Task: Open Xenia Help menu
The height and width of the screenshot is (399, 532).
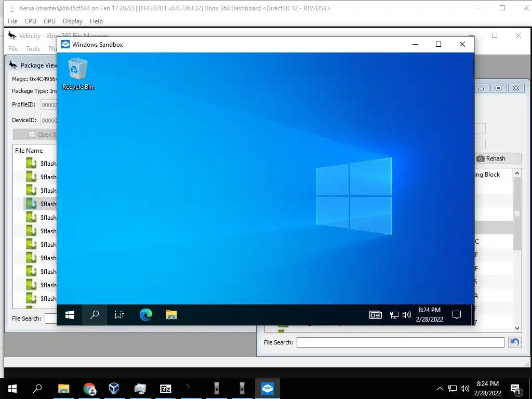Action: pyautogui.click(x=96, y=21)
